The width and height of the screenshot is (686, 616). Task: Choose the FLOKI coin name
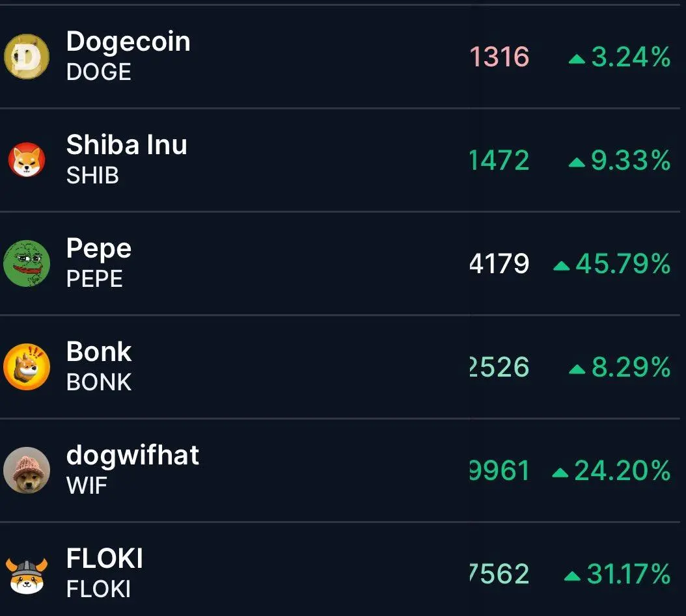(105, 558)
